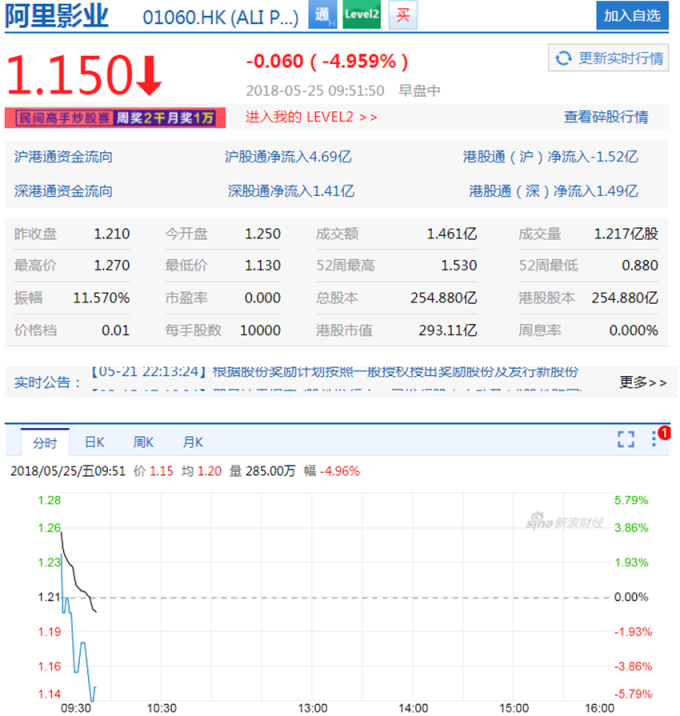Click 沪股通净流入4.69亿 text
The height and width of the screenshot is (716, 680).
(x=288, y=157)
